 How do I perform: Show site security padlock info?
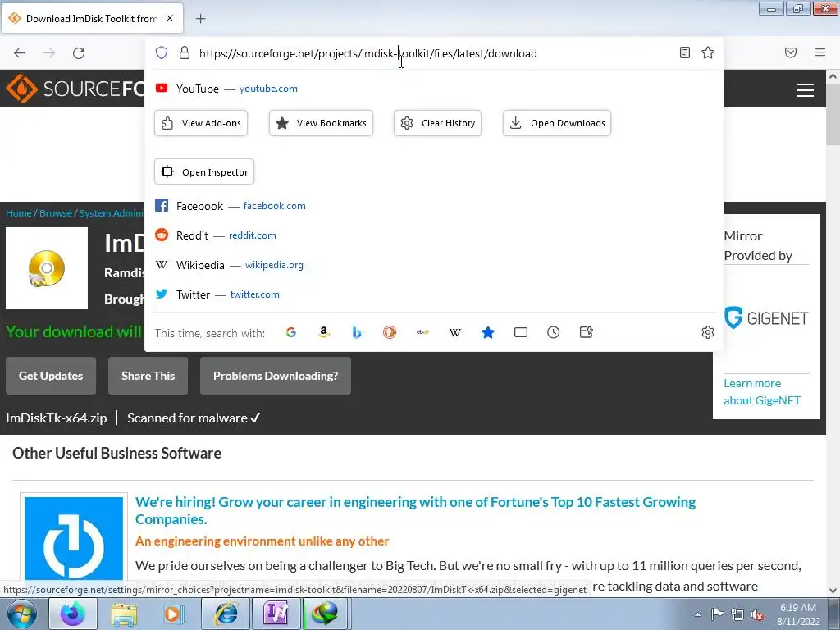(185, 52)
